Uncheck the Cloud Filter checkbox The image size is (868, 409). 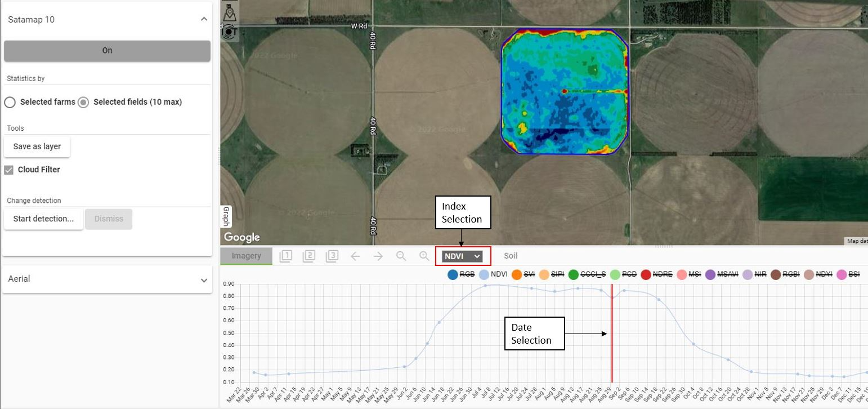pos(8,170)
